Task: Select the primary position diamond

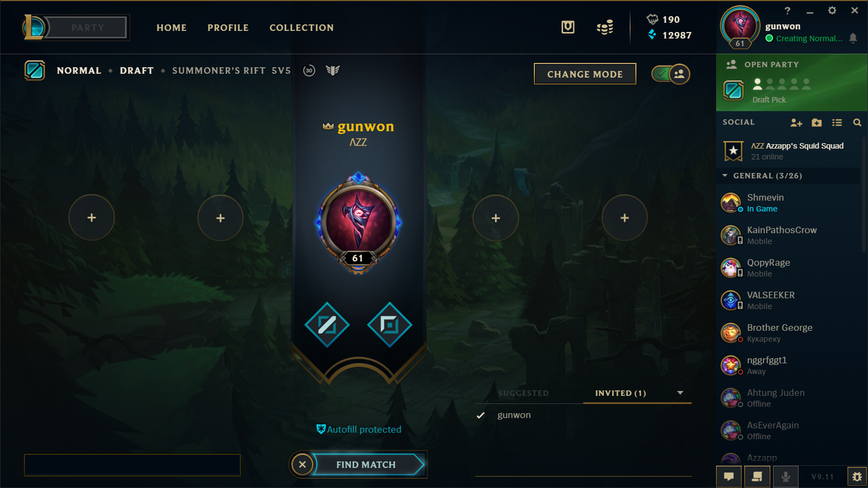Action: (x=327, y=325)
